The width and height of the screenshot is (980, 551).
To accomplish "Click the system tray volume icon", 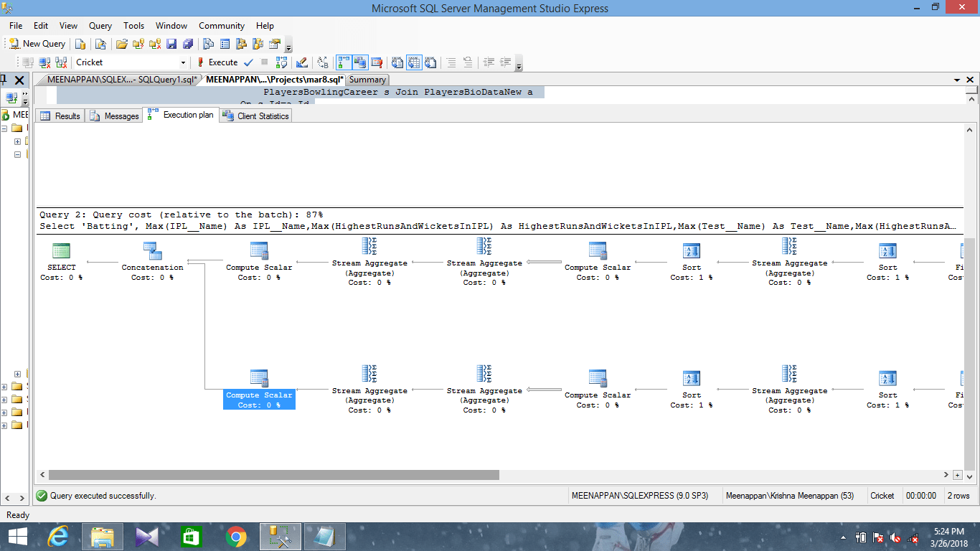I will click(x=895, y=537).
